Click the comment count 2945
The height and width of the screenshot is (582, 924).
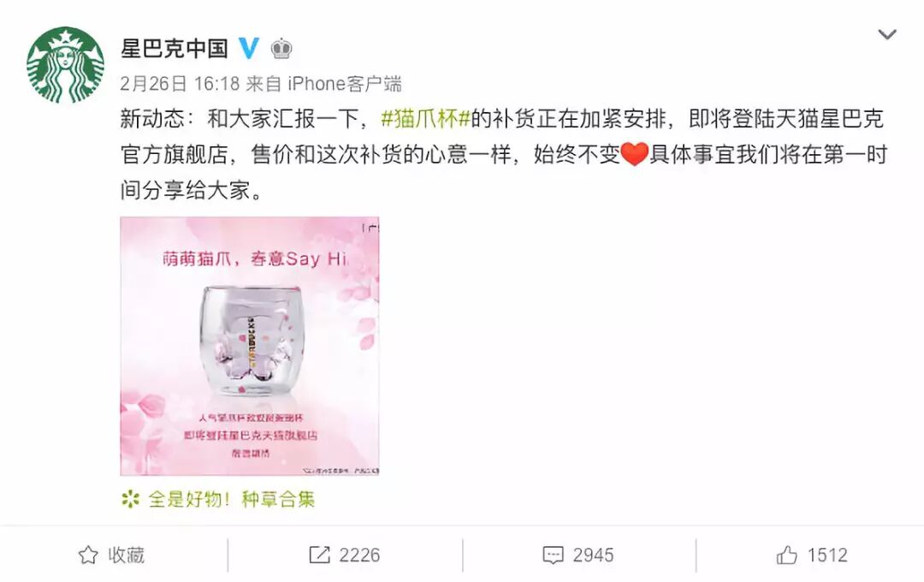click(594, 555)
